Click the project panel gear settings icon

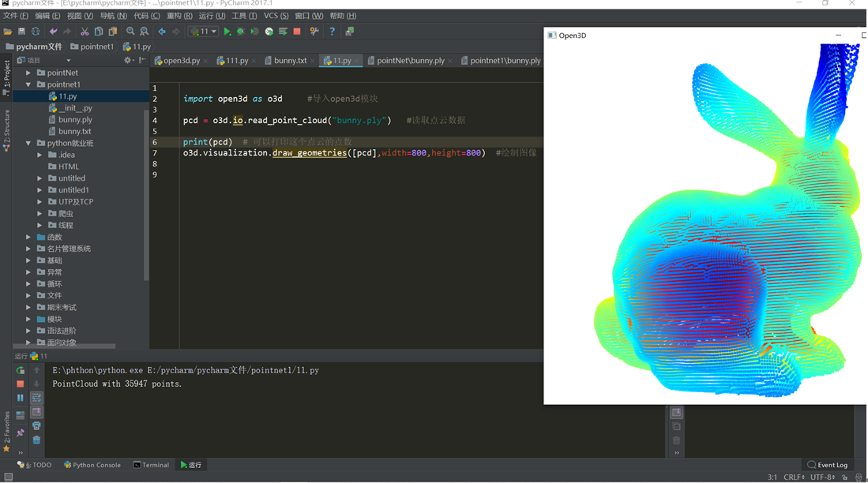pyautogui.click(x=128, y=60)
